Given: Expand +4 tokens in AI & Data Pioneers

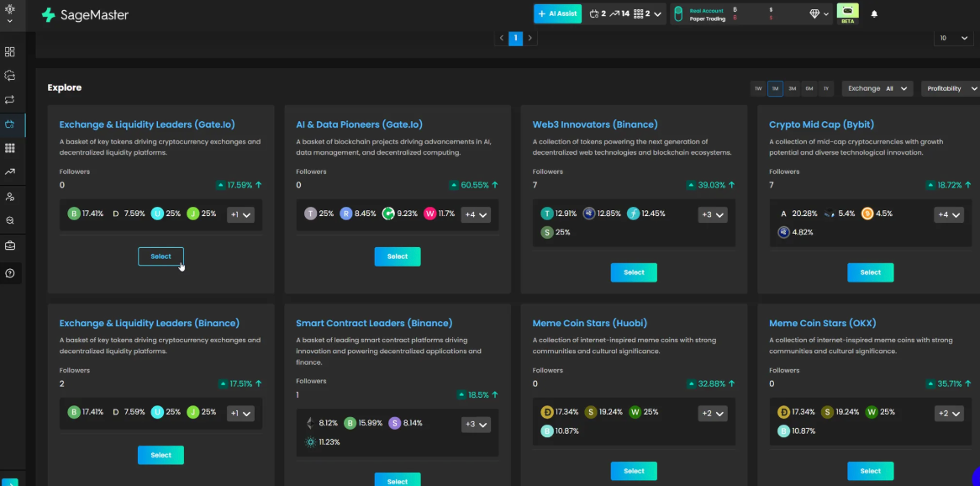Looking at the screenshot, I should [475, 214].
